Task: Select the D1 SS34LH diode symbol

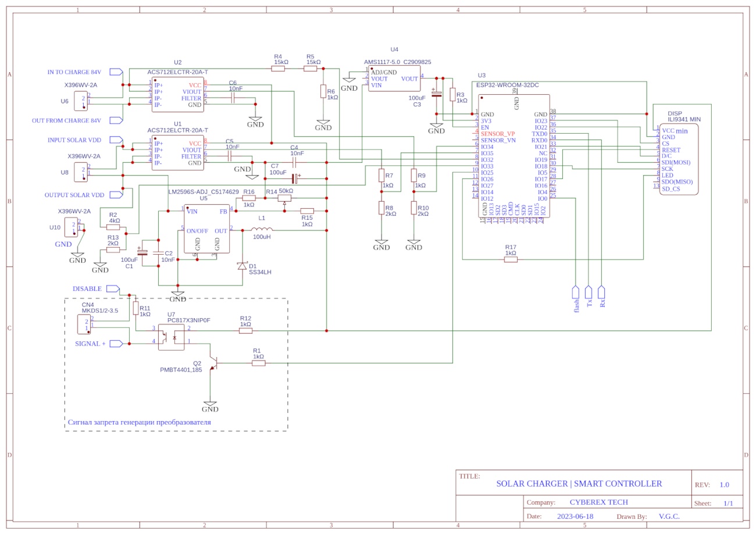Action: point(243,266)
